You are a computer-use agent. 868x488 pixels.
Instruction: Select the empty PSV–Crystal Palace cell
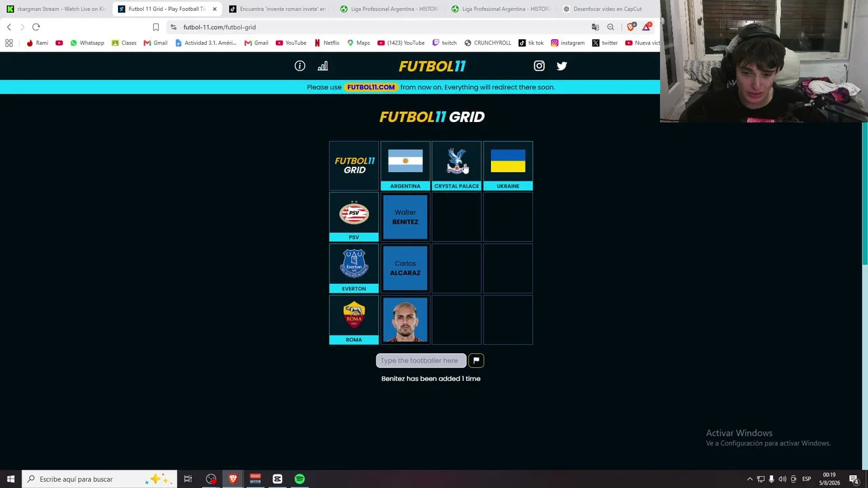(x=456, y=217)
